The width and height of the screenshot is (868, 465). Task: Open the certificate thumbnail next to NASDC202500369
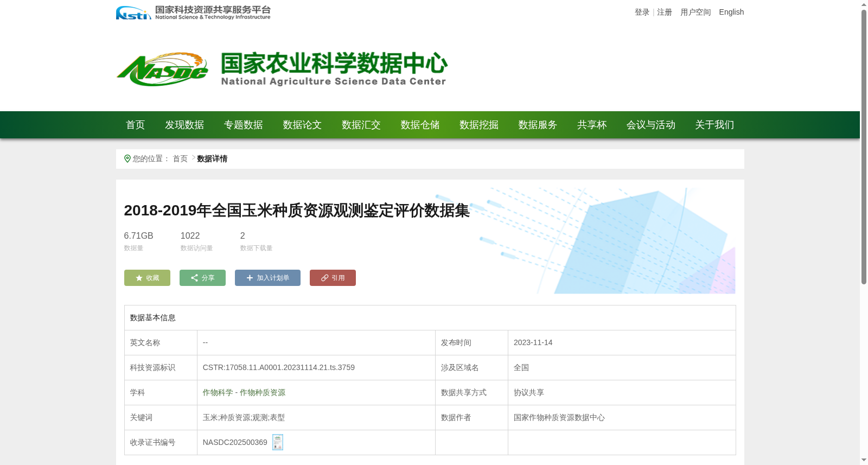point(278,442)
